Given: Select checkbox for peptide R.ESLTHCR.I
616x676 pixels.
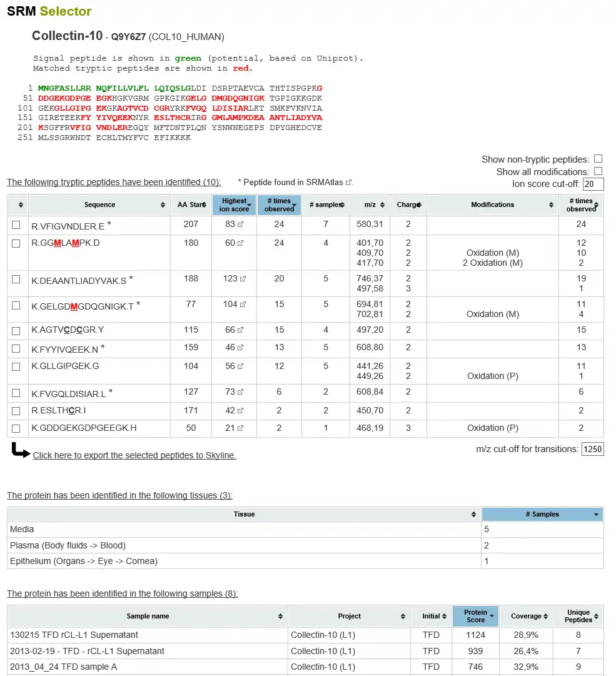Looking at the screenshot, I should (x=16, y=411).
